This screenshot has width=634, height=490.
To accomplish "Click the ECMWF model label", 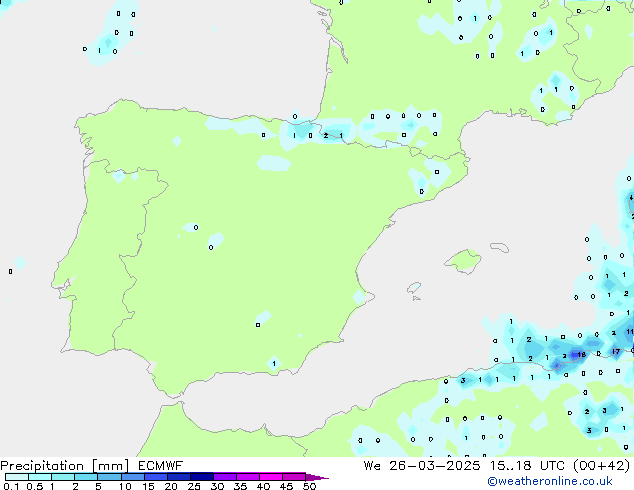I will tap(161, 466).
